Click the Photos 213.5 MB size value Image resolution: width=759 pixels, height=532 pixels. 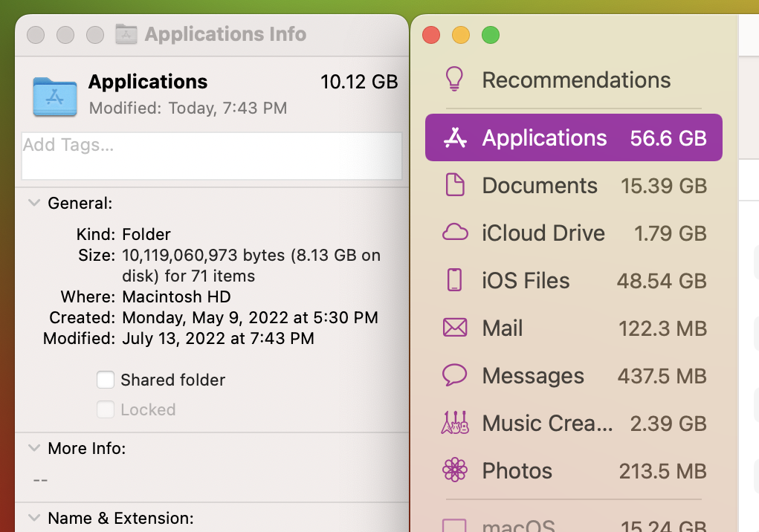tap(662, 470)
